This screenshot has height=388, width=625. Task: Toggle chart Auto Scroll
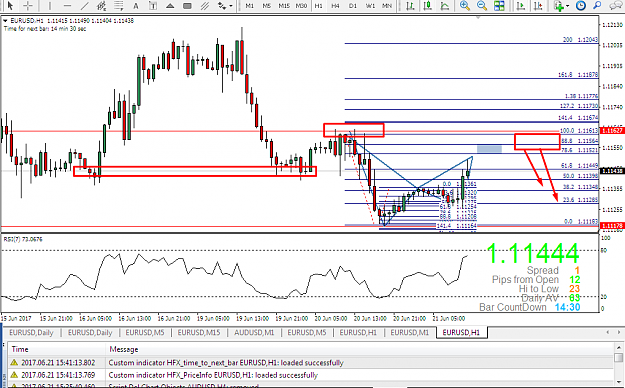(521, 6)
